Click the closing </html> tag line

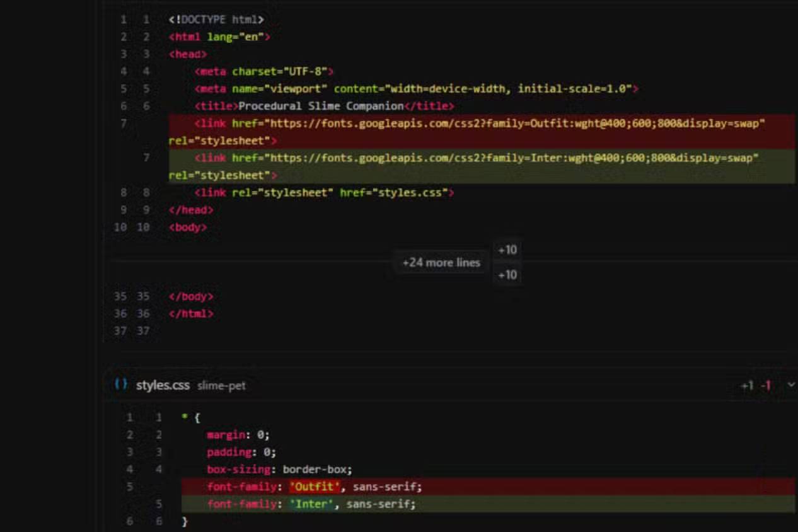(x=191, y=313)
